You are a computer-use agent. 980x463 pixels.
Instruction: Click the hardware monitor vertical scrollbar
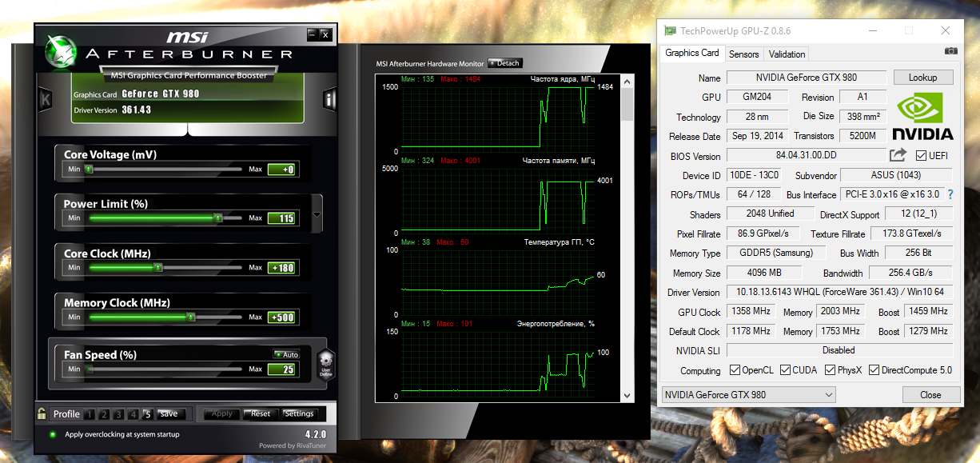click(627, 237)
